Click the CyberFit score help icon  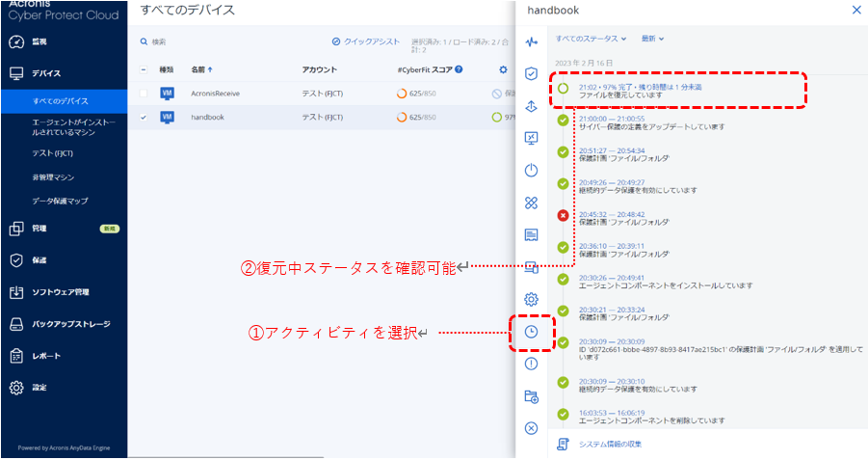(459, 69)
